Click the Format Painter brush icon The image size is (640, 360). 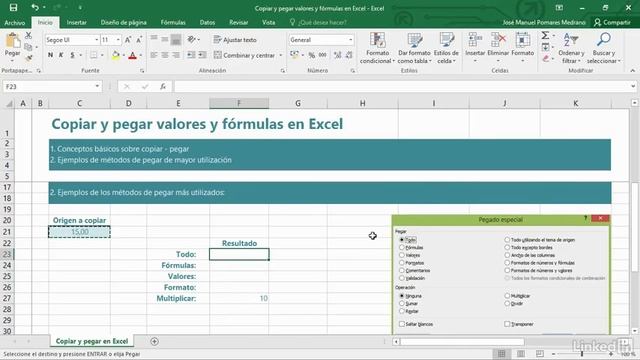tap(28, 58)
